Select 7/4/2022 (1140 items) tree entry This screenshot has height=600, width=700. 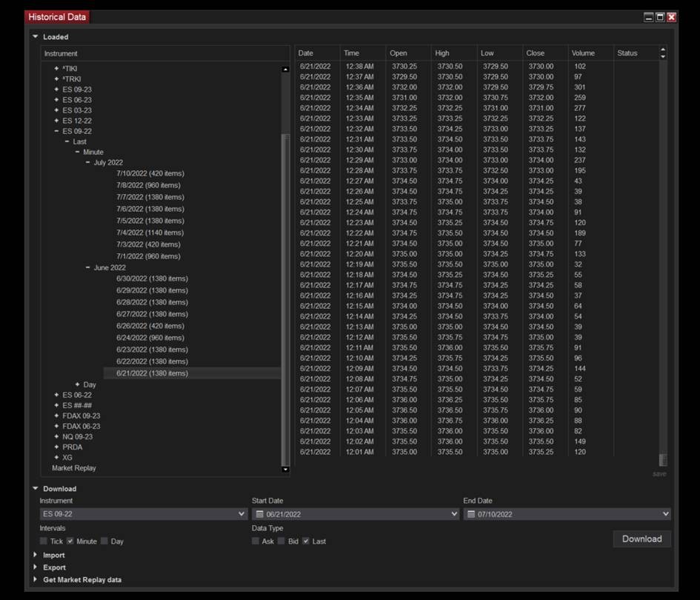pos(150,233)
